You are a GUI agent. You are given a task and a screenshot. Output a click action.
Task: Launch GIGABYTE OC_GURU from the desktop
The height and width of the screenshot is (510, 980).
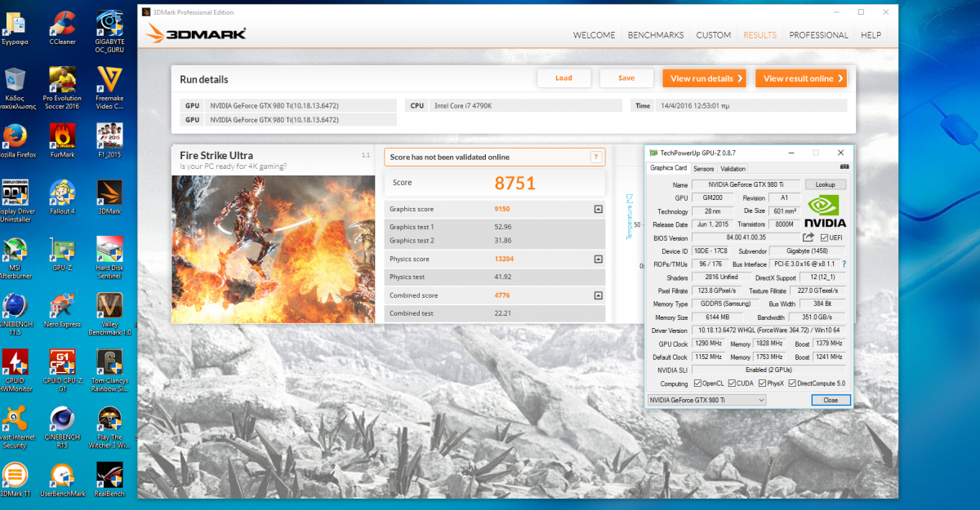coord(109,31)
